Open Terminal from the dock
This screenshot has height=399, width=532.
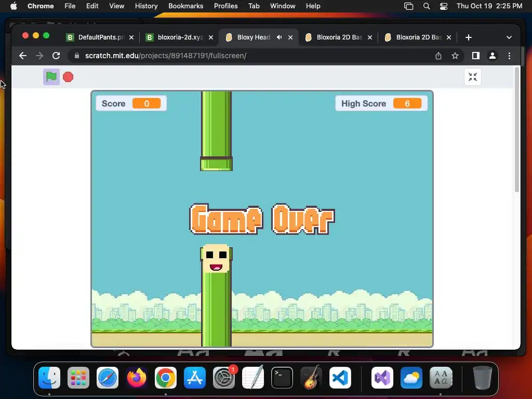coord(282,378)
